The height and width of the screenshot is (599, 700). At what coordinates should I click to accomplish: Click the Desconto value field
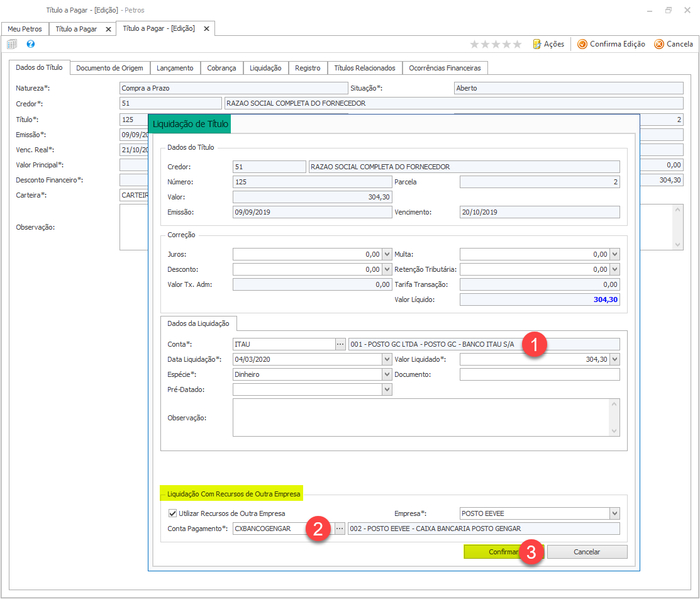308,269
